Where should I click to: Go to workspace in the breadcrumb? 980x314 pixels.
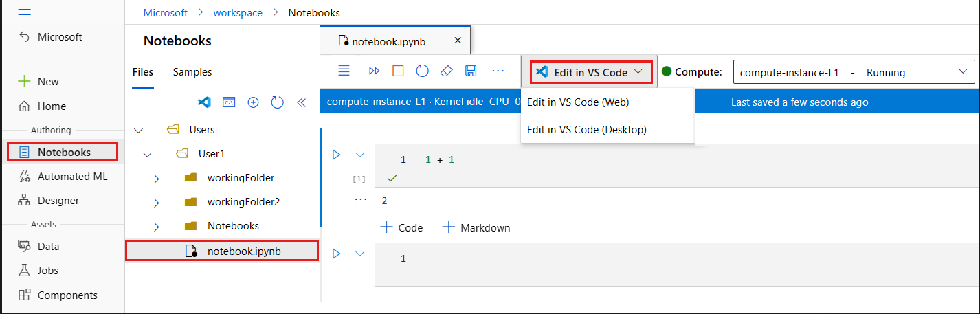click(238, 12)
